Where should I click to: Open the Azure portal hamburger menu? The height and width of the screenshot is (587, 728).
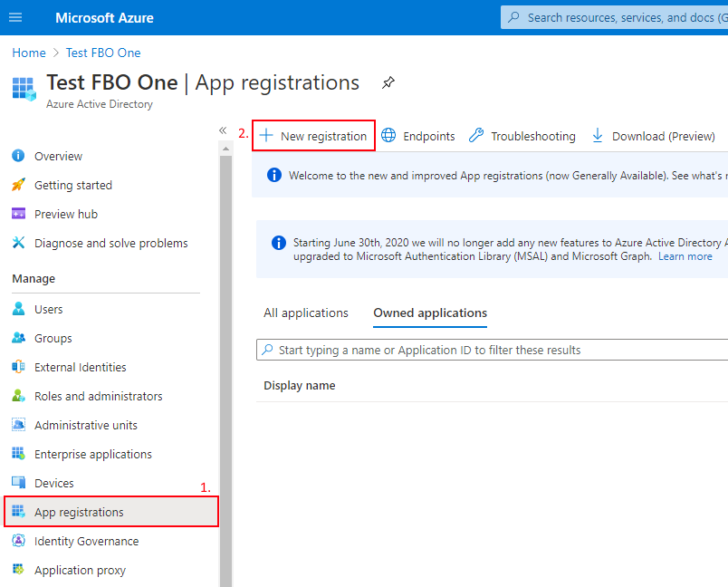(15, 16)
